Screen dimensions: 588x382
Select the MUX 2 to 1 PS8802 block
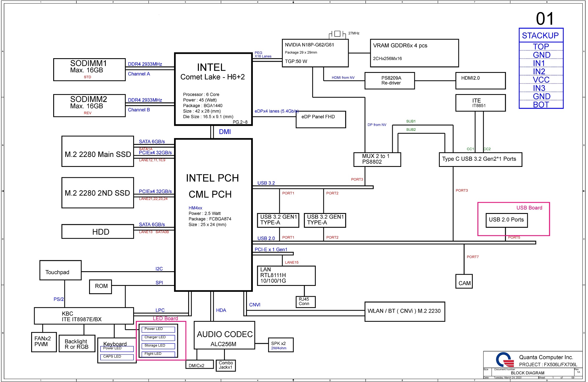click(x=377, y=159)
